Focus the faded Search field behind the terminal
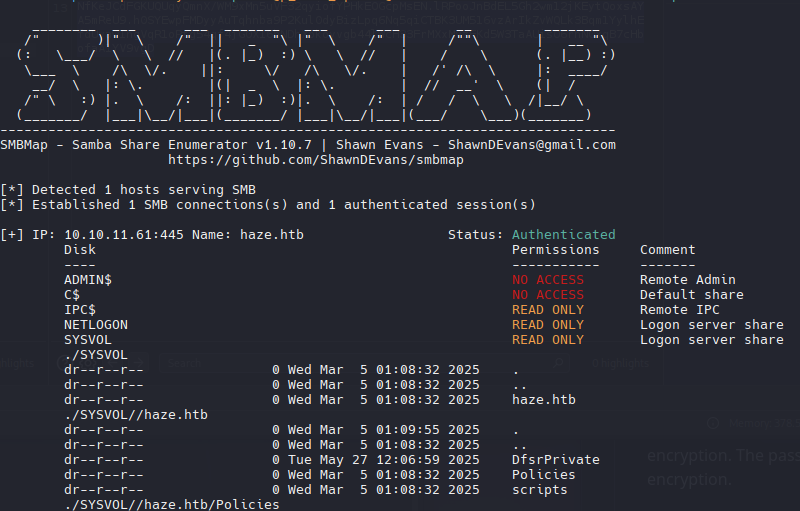The width and height of the screenshot is (800, 511). (357, 363)
